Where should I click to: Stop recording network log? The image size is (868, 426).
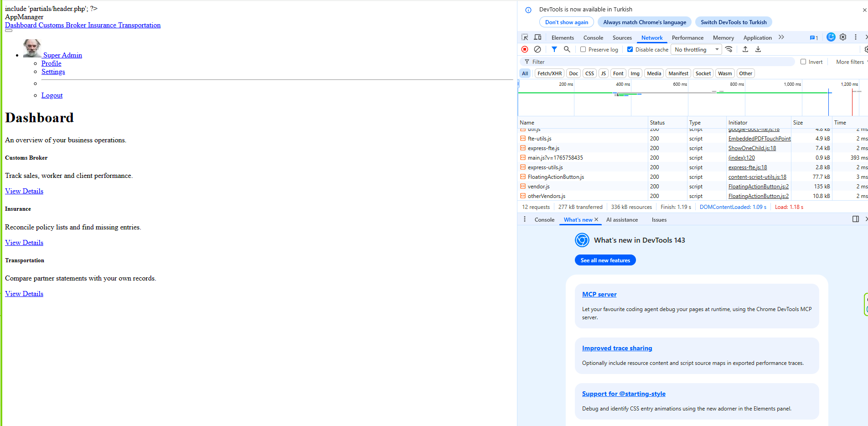coord(525,49)
